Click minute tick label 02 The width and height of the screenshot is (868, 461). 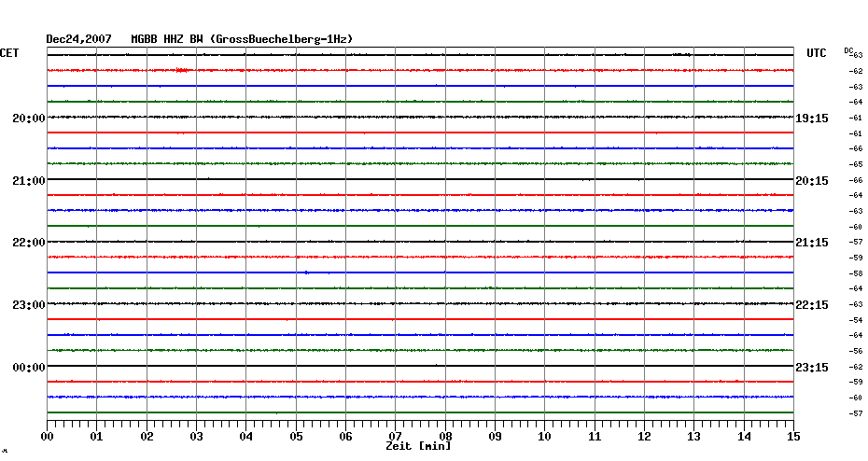[147, 437]
